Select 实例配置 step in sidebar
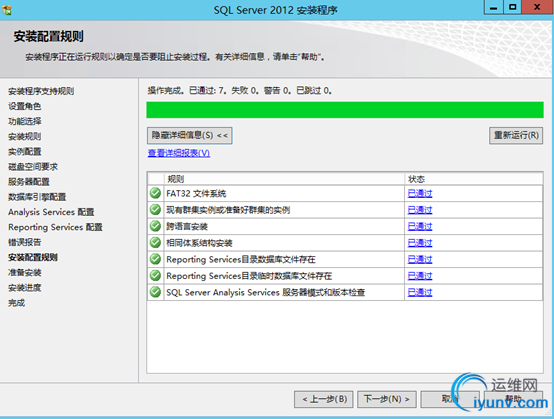The image size is (554, 419). 25,152
